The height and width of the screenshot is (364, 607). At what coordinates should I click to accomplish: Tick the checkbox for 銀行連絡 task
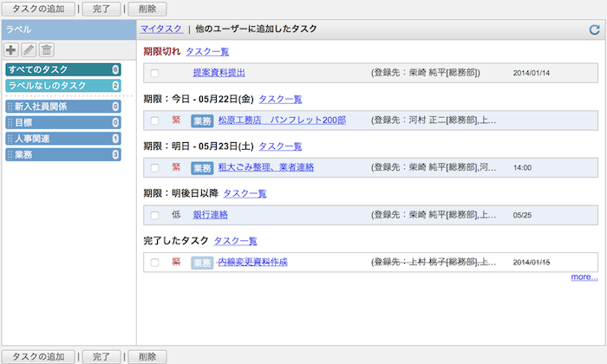coord(154,215)
